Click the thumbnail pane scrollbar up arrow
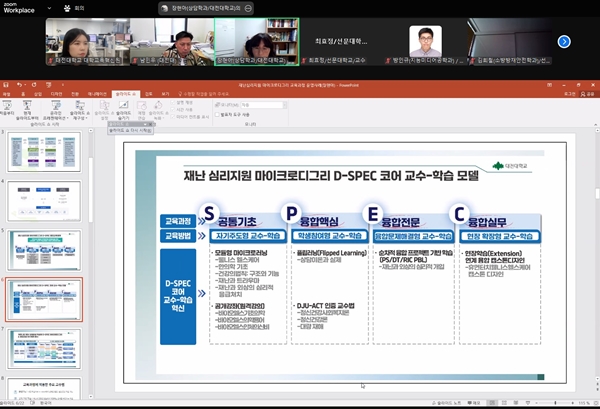Screen dimensions: 600x409 point(91,130)
